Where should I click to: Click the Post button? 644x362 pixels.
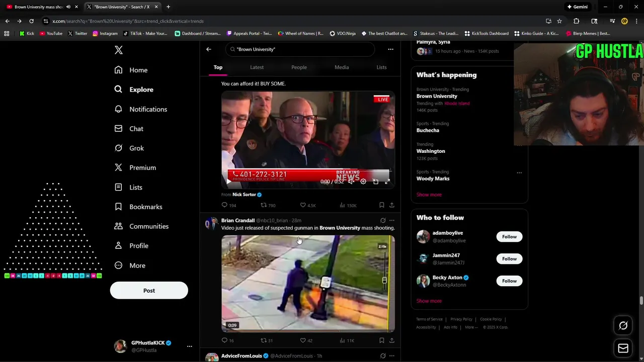[149, 291]
